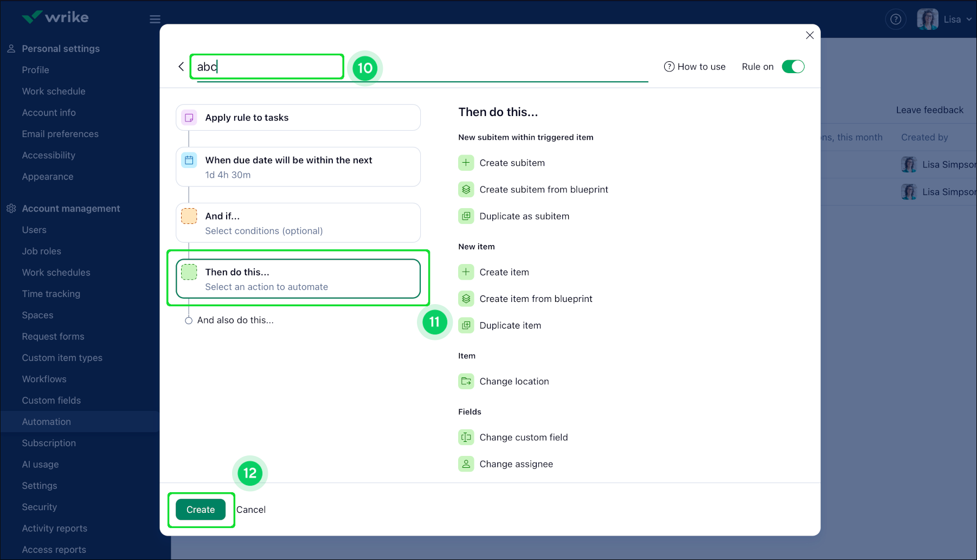
Task: Open the How to use help link
Action: [695, 67]
